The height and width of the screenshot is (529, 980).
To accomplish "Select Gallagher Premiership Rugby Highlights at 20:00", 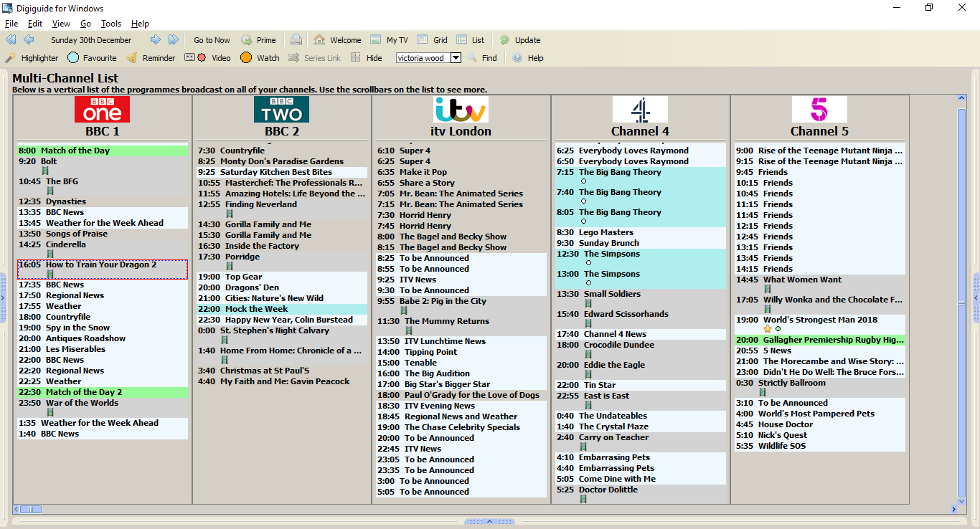I will click(x=820, y=340).
